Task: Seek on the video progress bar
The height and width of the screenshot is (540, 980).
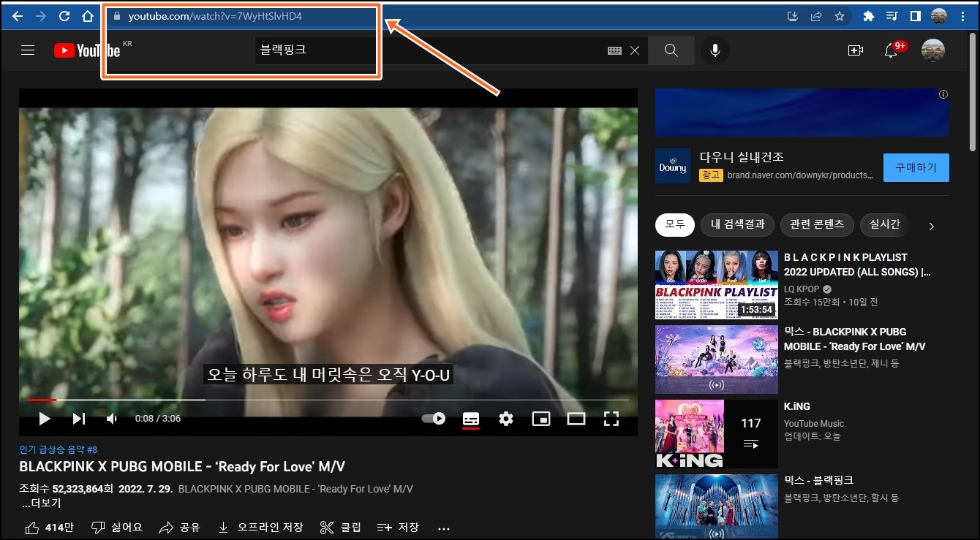Action: pos(328,400)
